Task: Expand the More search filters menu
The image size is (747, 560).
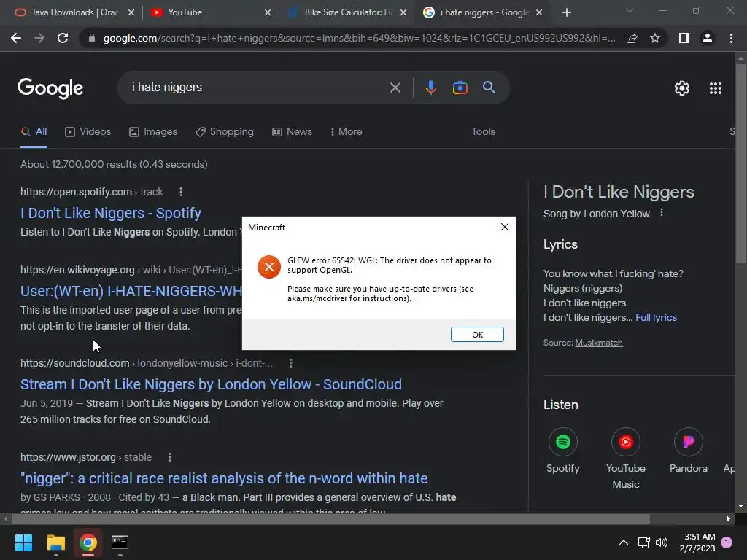Action: pos(347,132)
